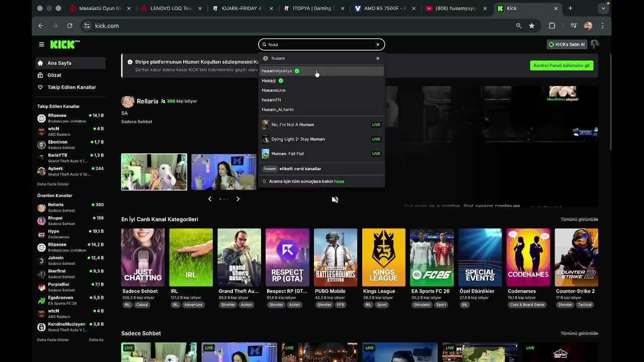Remove recent search 'husam'
The image size is (644, 362).
(x=378, y=58)
